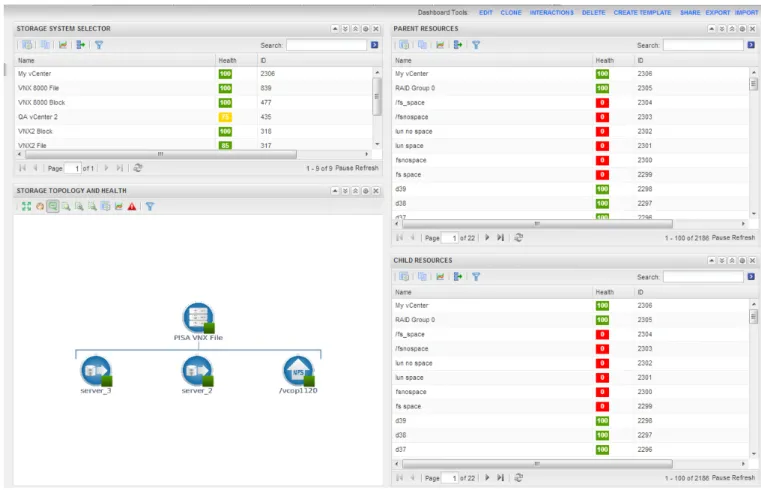
Task: Pause Refresh in Child Resources
Action: [733, 478]
